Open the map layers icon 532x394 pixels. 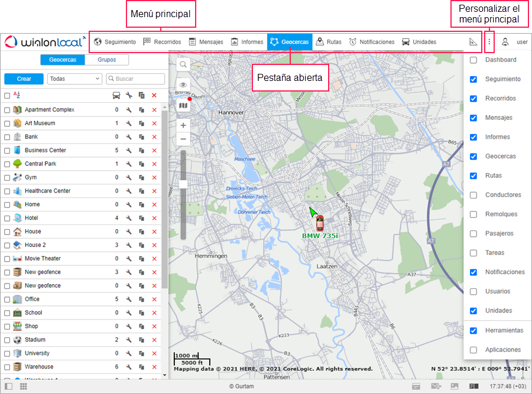click(x=183, y=105)
